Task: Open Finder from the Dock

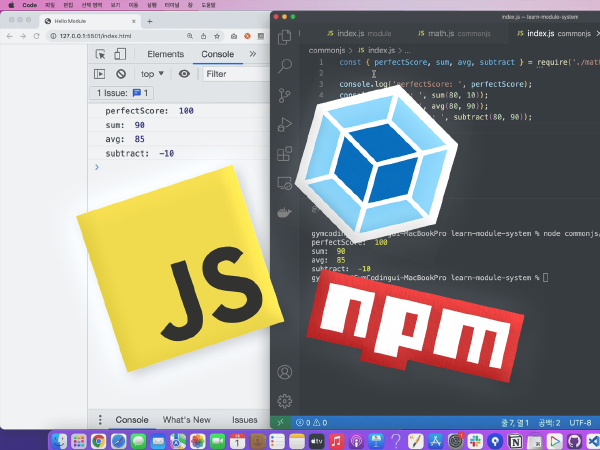Action: (x=59, y=441)
